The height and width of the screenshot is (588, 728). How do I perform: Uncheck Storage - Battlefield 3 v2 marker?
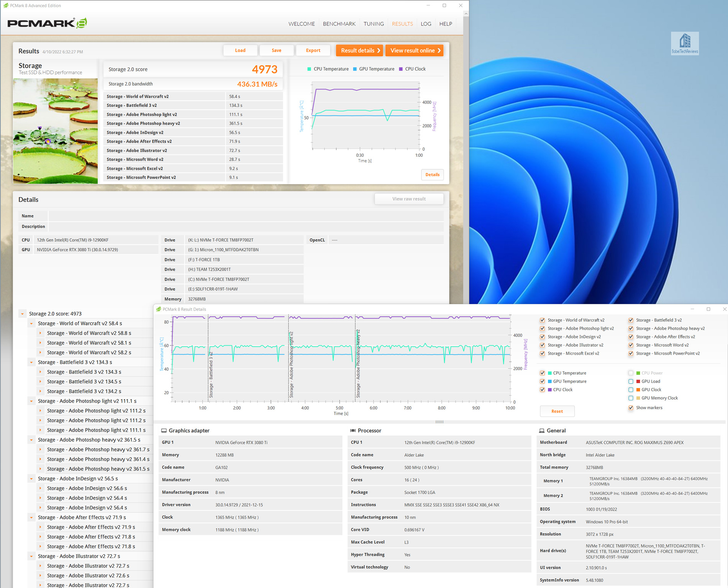(631, 320)
